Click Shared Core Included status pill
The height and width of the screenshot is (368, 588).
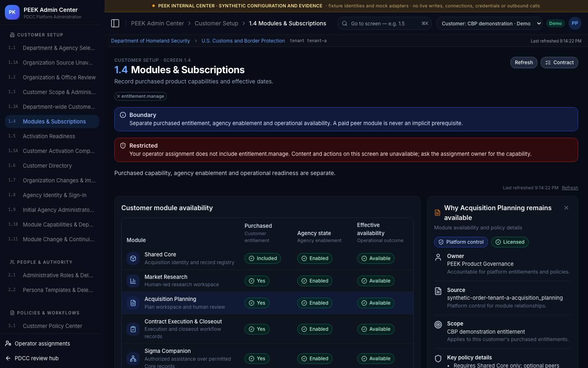tap(263, 258)
